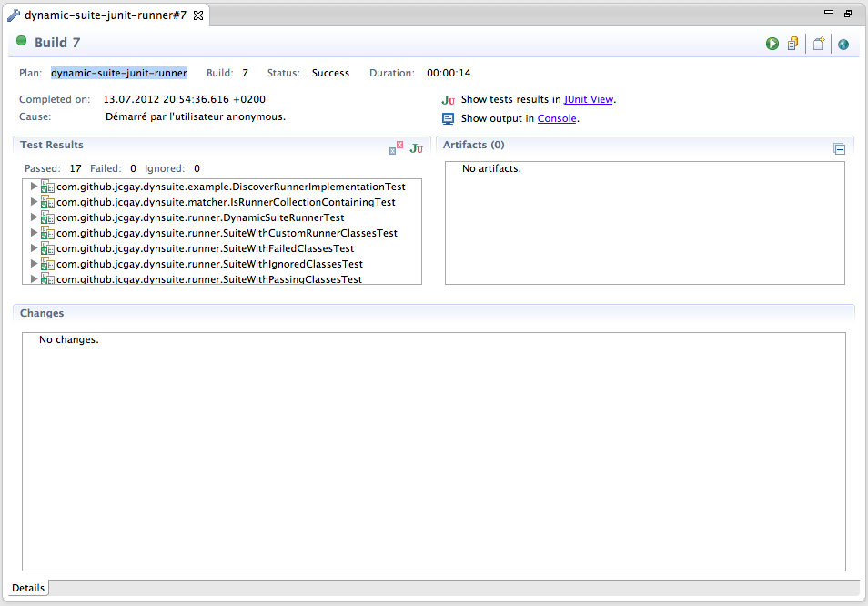Click the green play Run Build icon
This screenshot has height=606, width=868.
coord(772,44)
